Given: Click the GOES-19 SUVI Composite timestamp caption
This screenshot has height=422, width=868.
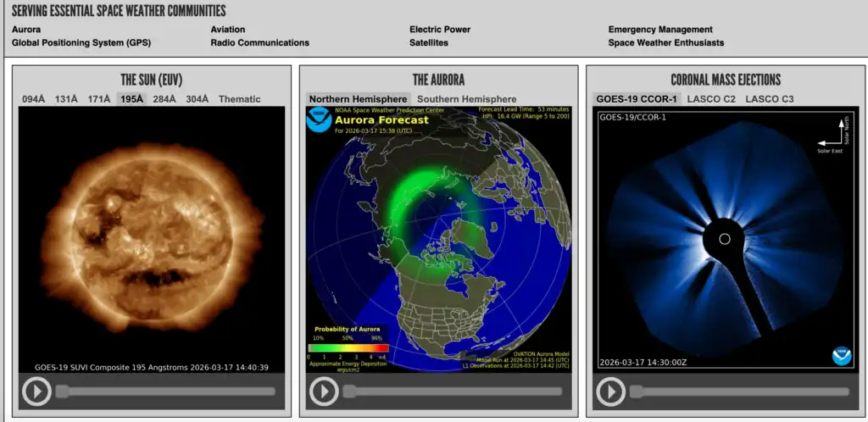Looking at the screenshot, I should pyautogui.click(x=152, y=367).
